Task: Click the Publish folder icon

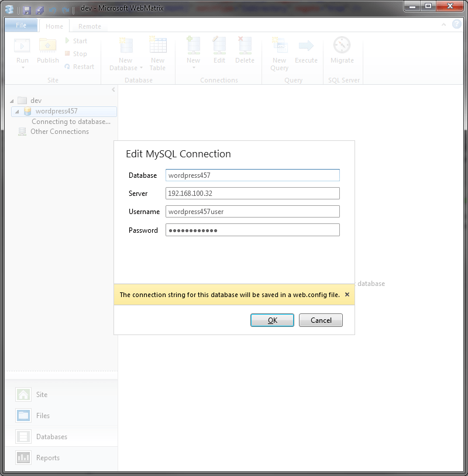Action: (x=48, y=46)
